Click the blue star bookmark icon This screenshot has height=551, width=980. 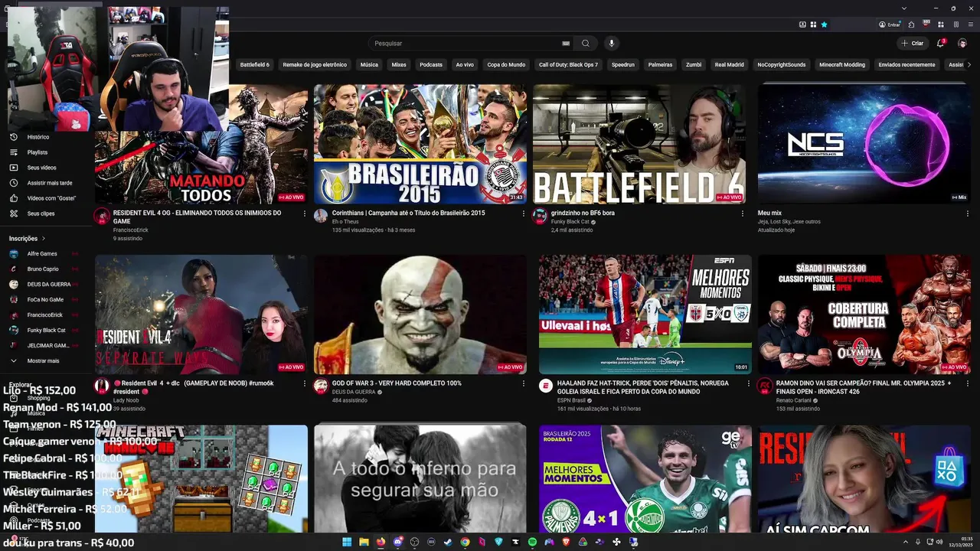[825, 24]
